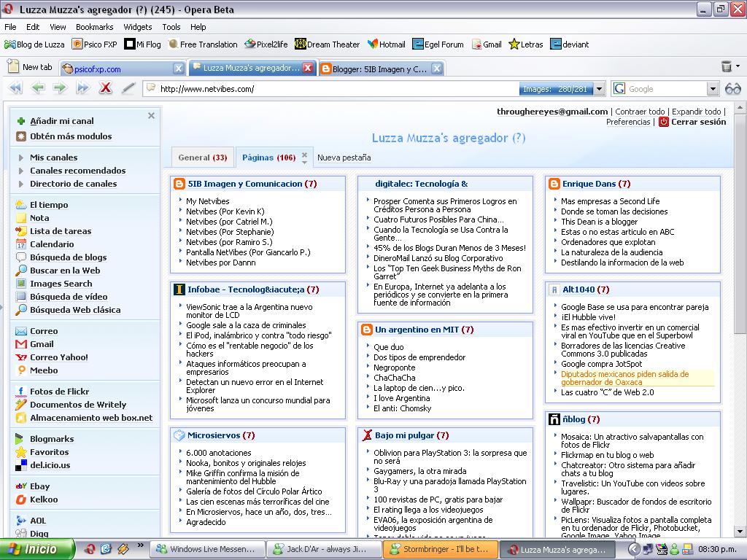Open the Bookmarks menu
This screenshot has height=560, width=747.
95,27
